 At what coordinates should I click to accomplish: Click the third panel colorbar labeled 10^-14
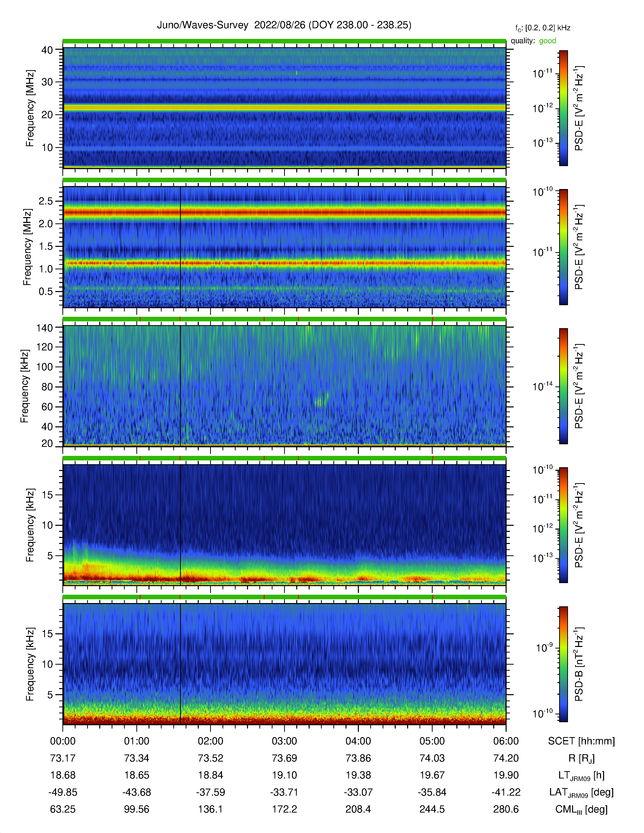click(563, 386)
